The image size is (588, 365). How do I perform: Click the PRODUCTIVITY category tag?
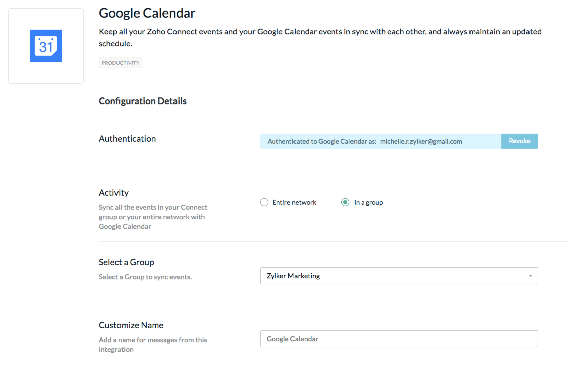[120, 63]
